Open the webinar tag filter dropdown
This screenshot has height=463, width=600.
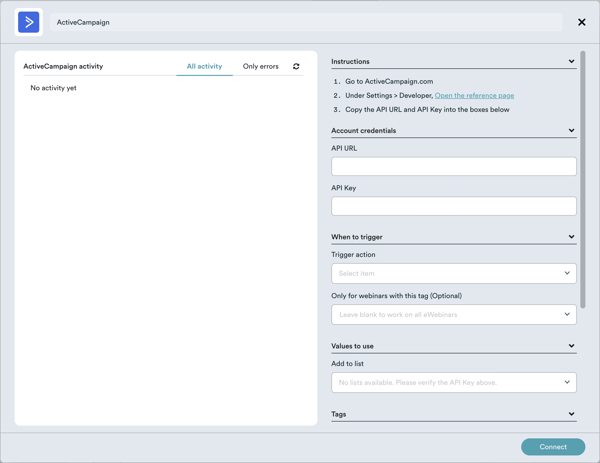click(453, 315)
